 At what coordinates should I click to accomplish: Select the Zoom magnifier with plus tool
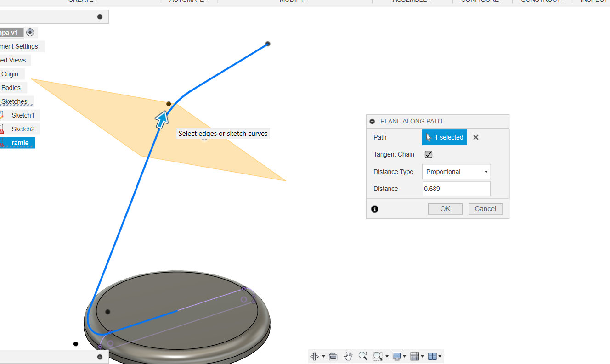coord(363,356)
